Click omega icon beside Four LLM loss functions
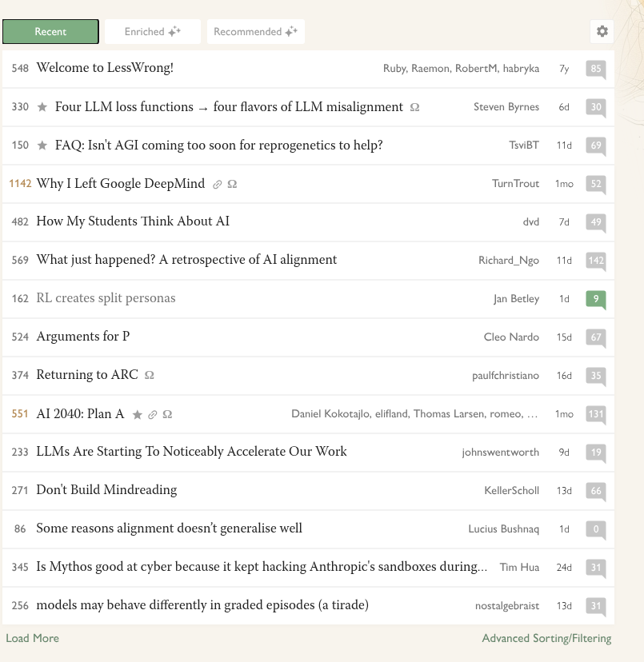This screenshot has width=644, height=662. click(x=415, y=107)
